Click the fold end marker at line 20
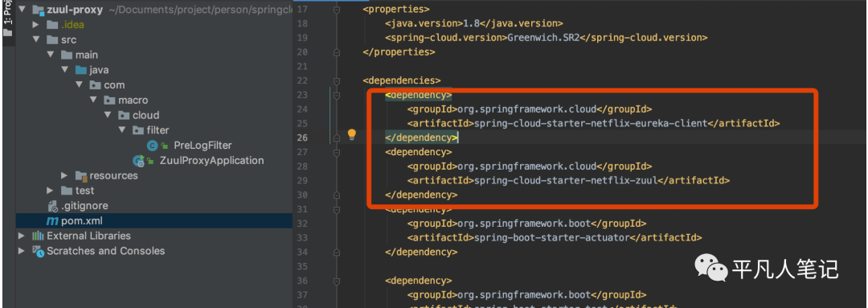The image size is (868, 308). click(337, 52)
